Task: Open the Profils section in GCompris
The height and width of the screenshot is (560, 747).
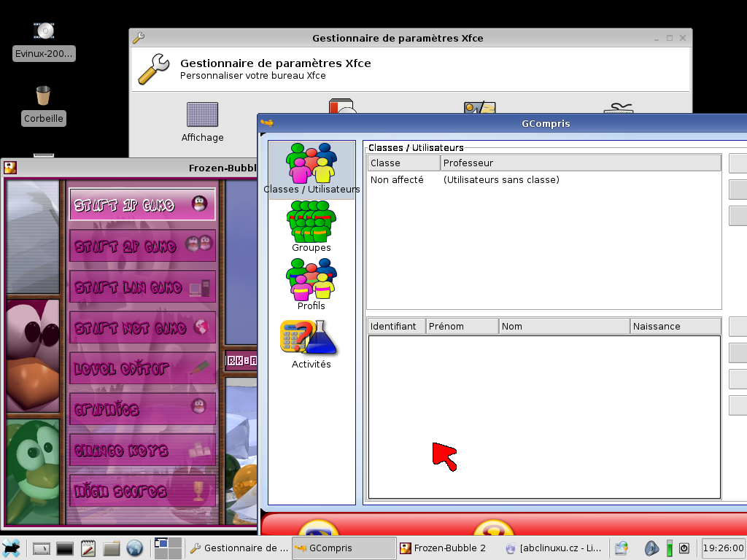Action: point(311,284)
